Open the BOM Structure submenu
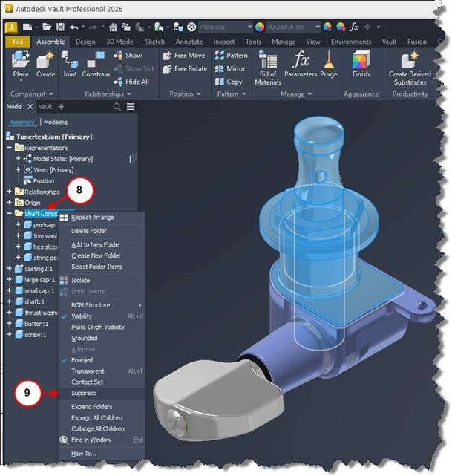Image resolution: width=452 pixels, height=476 pixels. (x=102, y=305)
